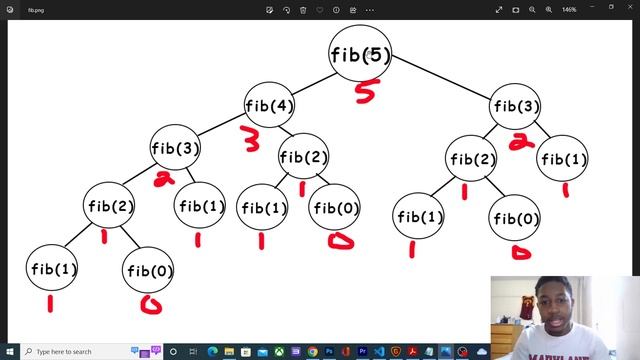640x360 pixels.
Task: Click the webcam video overlay
Action: click(x=565, y=318)
